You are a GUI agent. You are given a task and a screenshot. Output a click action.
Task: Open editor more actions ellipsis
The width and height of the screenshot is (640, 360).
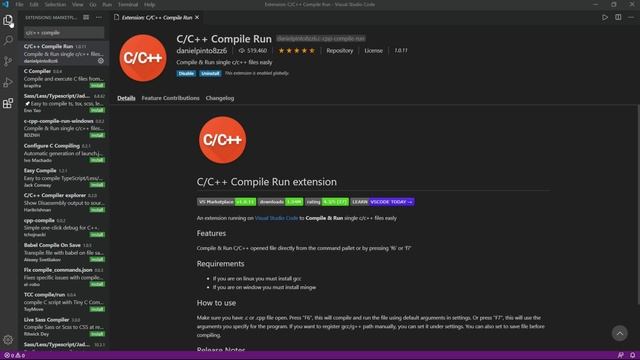pos(631,18)
